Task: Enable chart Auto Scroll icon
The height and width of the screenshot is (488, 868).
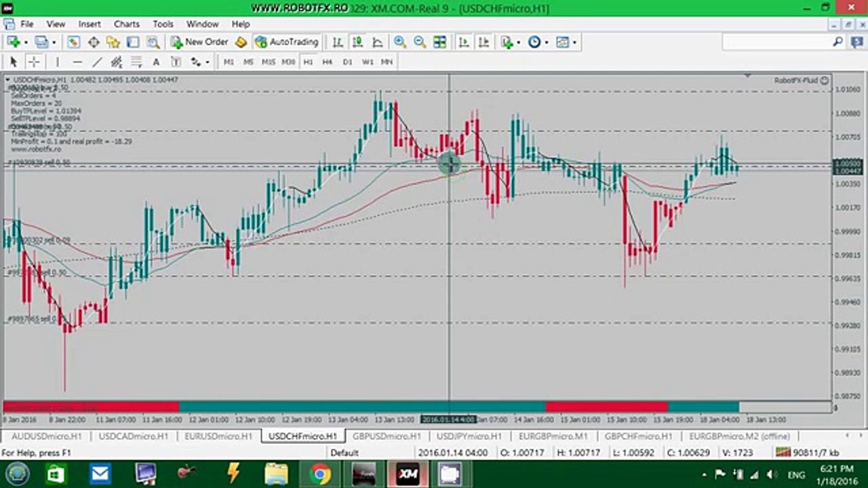Action: tap(464, 42)
